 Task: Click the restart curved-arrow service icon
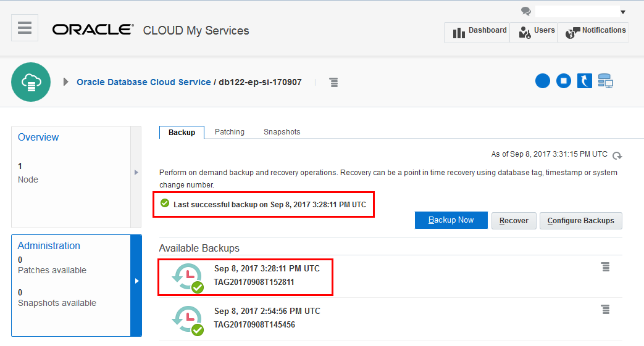[x=585, y=81]
